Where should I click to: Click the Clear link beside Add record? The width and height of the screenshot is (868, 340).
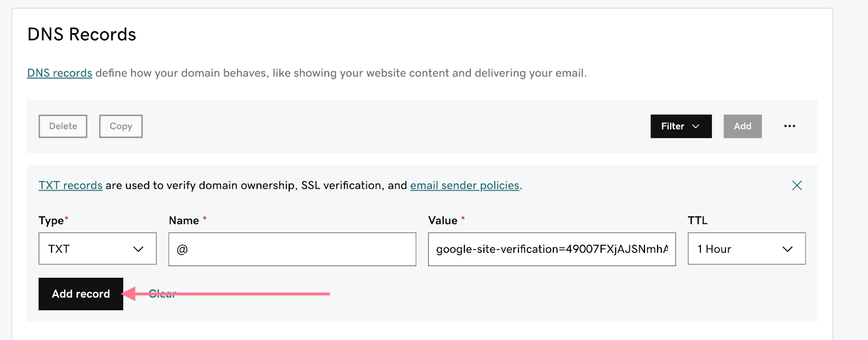point(162,294)
